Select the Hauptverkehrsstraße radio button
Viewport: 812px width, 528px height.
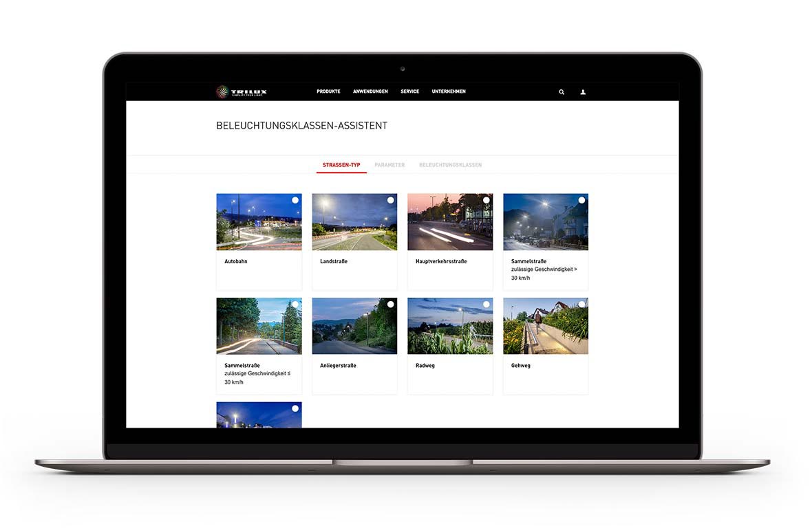[487, 200]
